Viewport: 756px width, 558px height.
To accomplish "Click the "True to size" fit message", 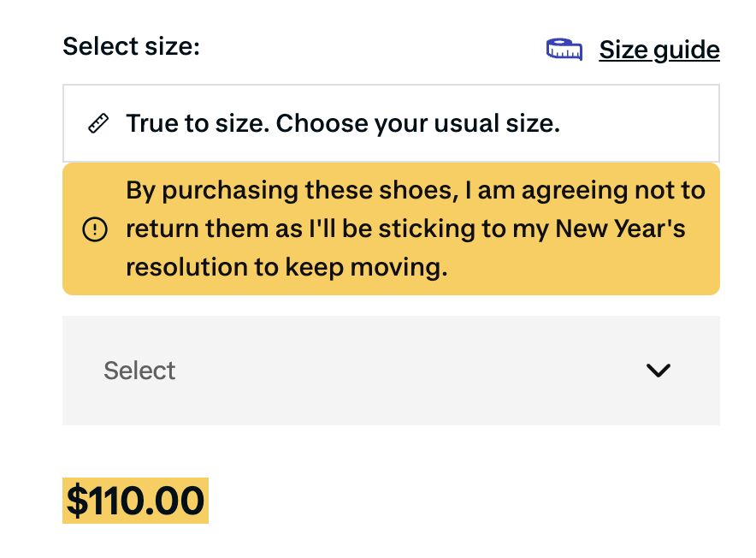I will [x=197, y=124].
